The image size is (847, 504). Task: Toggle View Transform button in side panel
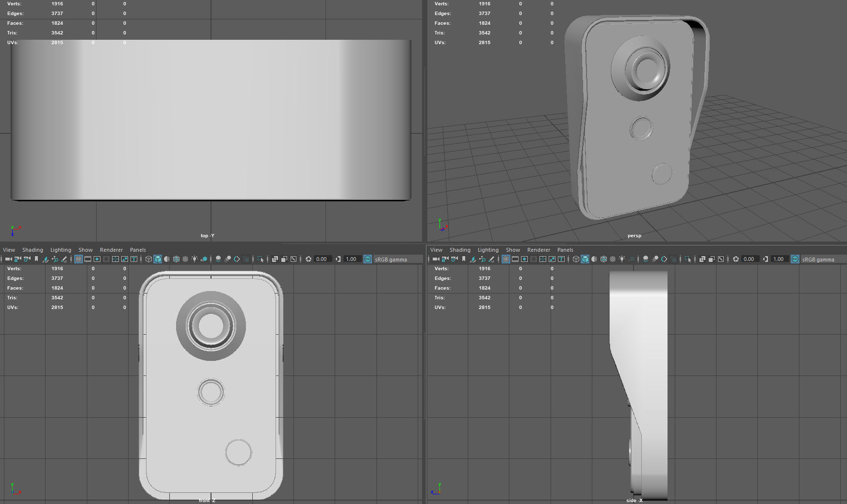coord(795,259)
